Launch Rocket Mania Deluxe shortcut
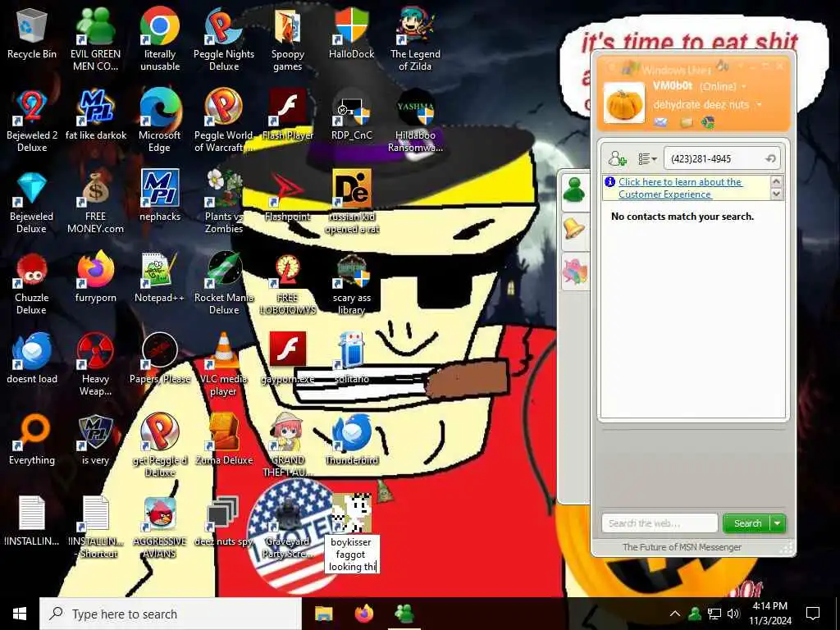Viewport: 840px width, 630px height. 224,283
